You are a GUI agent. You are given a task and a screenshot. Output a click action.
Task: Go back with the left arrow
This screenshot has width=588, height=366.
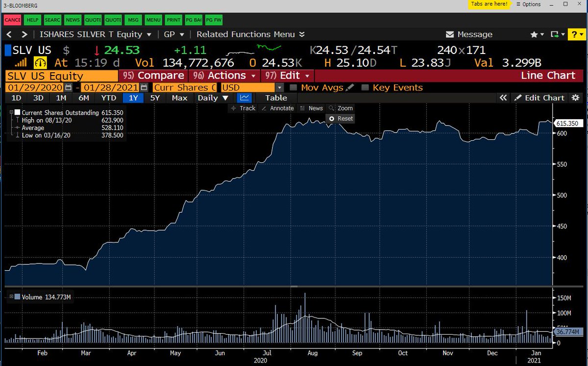point(9,34)
